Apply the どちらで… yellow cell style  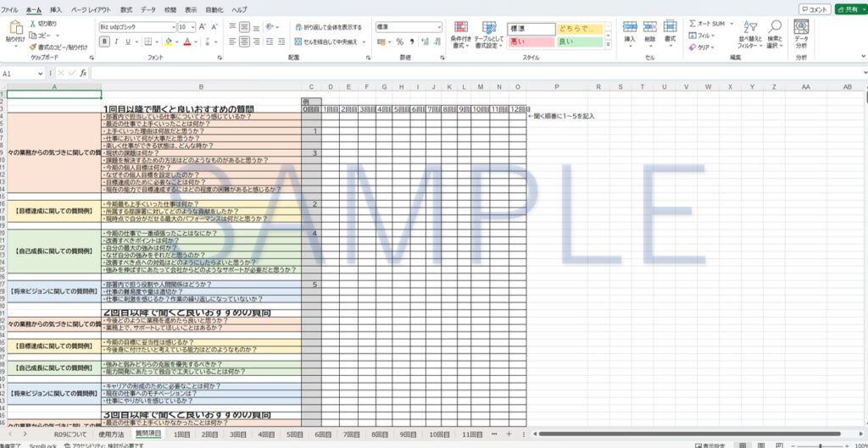pyautogui.click(x=580, y=29)
